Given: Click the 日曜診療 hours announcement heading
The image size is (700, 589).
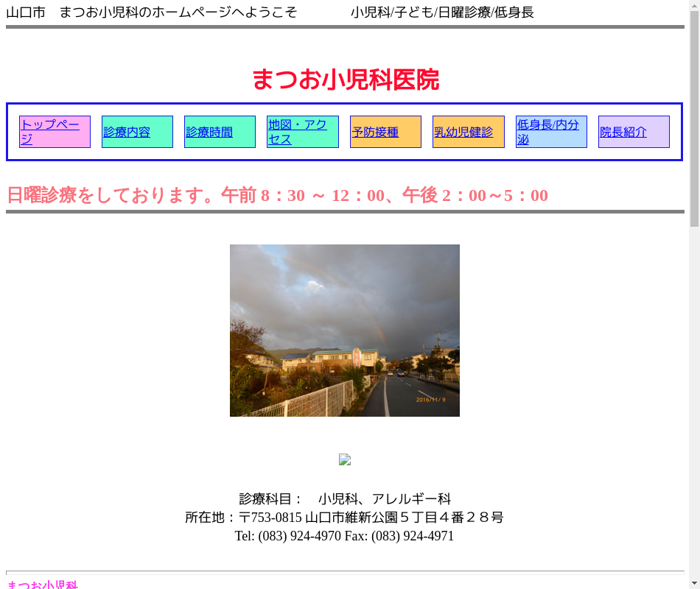Looking at the screenshot, I should [277, 195].
